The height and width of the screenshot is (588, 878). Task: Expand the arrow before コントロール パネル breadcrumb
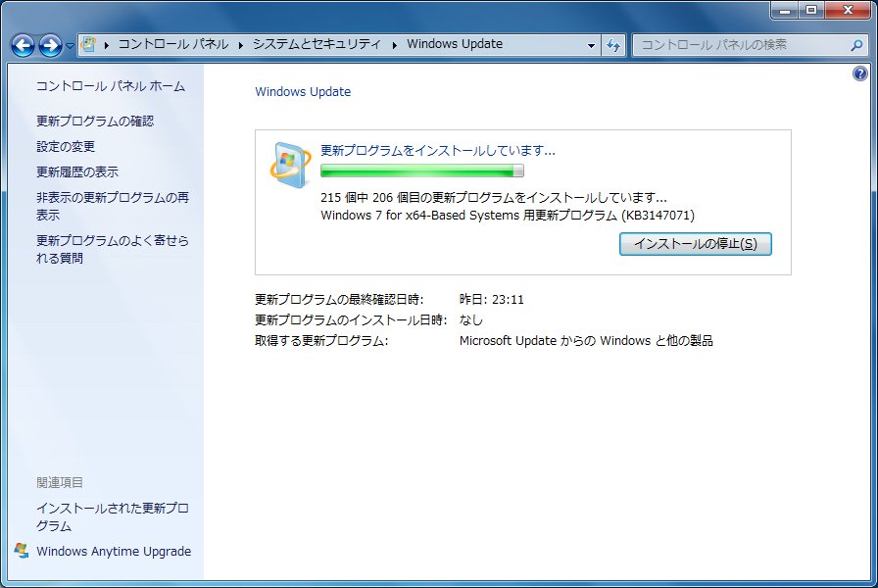tap(107, 45)
